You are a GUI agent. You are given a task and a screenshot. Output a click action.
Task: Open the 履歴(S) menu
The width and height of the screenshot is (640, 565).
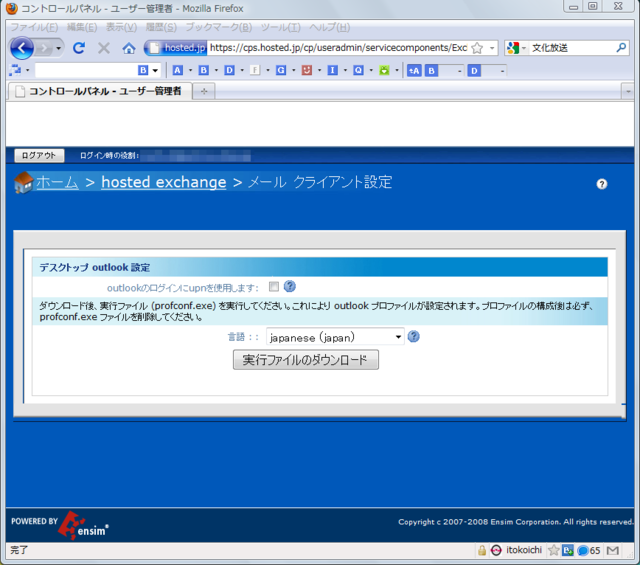point(161,27)
